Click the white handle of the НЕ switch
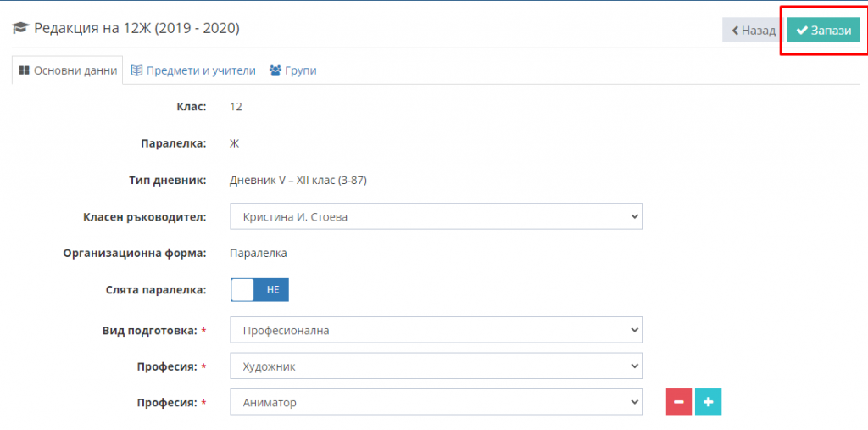Screen dimensions: 868x430 pyautogui.click(x=242, y=290)
